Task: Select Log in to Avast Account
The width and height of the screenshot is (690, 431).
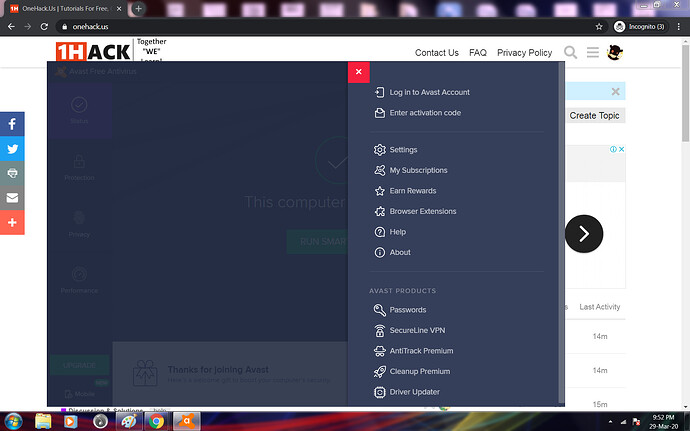Action: coord(429,92)
